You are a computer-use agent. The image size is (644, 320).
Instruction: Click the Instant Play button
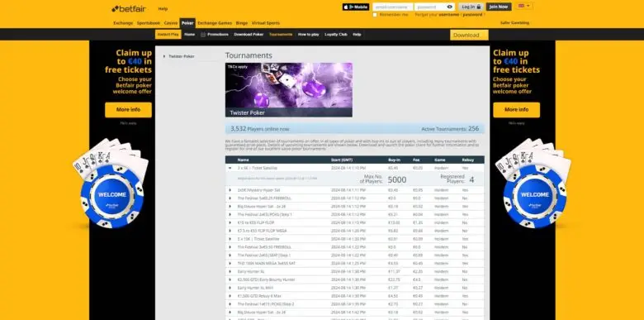pos(168,35)
